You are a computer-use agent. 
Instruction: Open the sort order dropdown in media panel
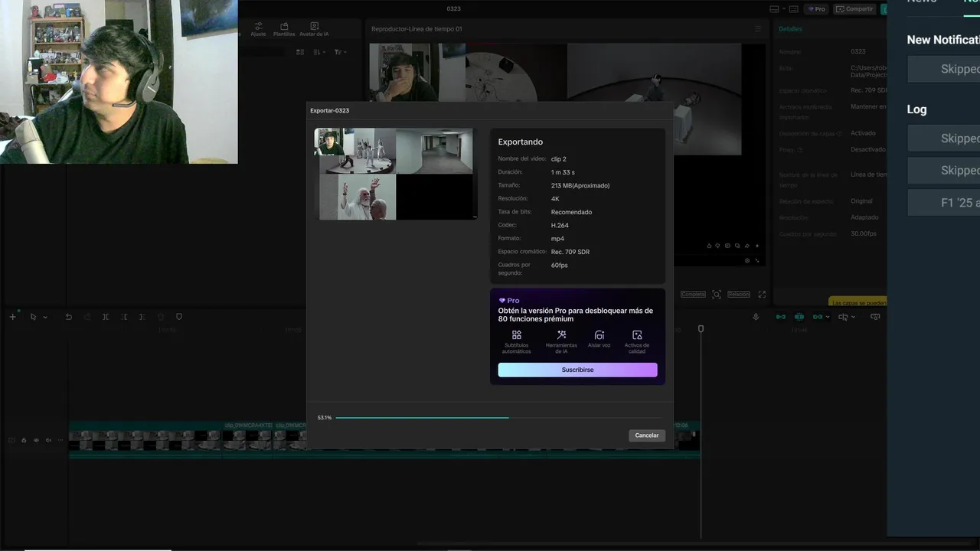click(x=320, y=52)
